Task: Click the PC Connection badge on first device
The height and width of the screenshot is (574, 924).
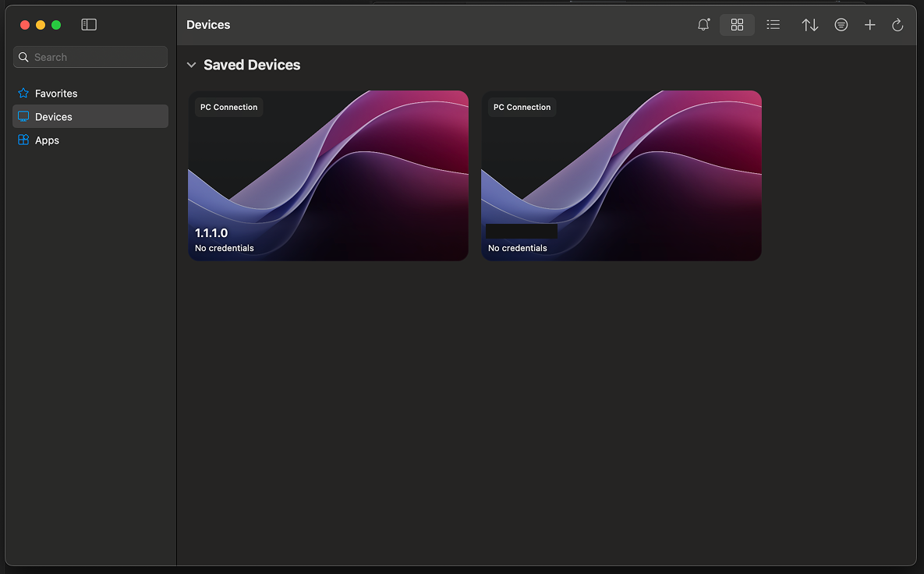Action: point(228,107)
